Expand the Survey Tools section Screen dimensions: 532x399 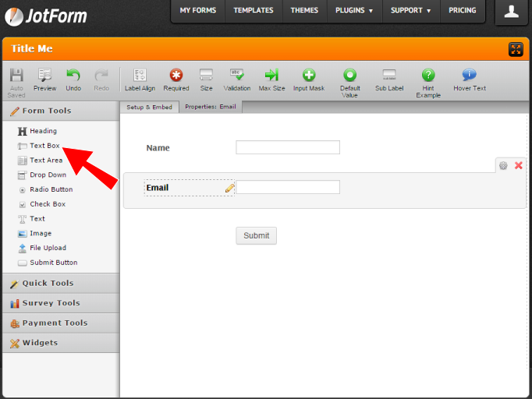click(x=61, y=303)
